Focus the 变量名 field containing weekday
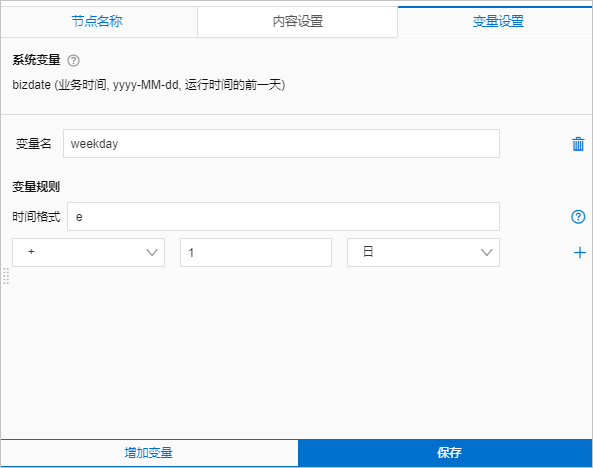Viewport: 593px width, 468px height. pos(281,143)
